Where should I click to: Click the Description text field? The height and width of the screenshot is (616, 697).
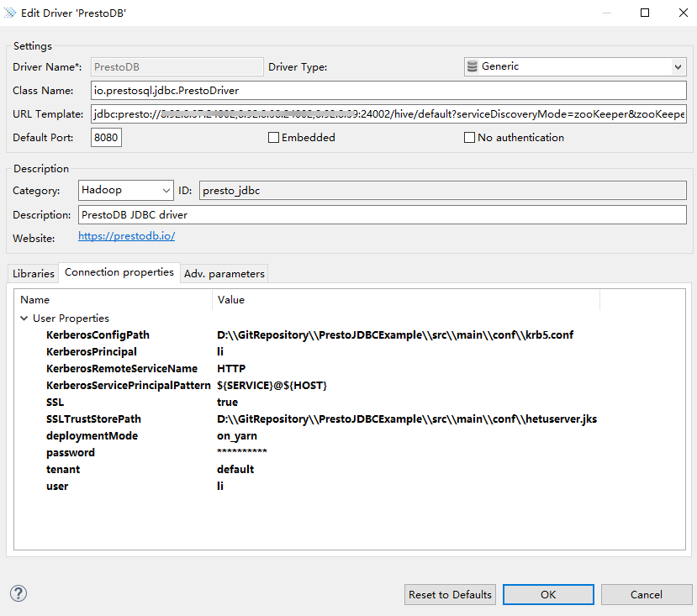pyautogui.click(x=383, y=215)
